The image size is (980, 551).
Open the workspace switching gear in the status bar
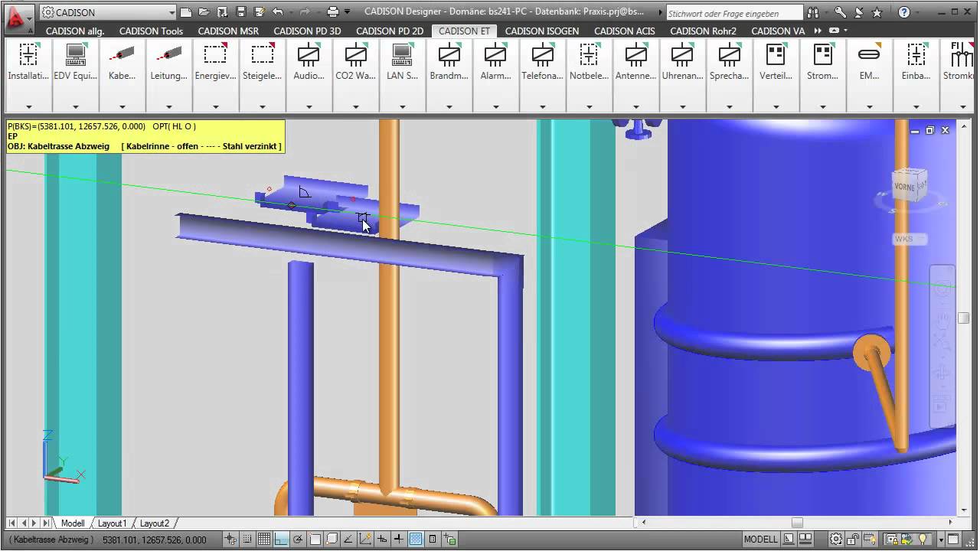click(837, 540)
